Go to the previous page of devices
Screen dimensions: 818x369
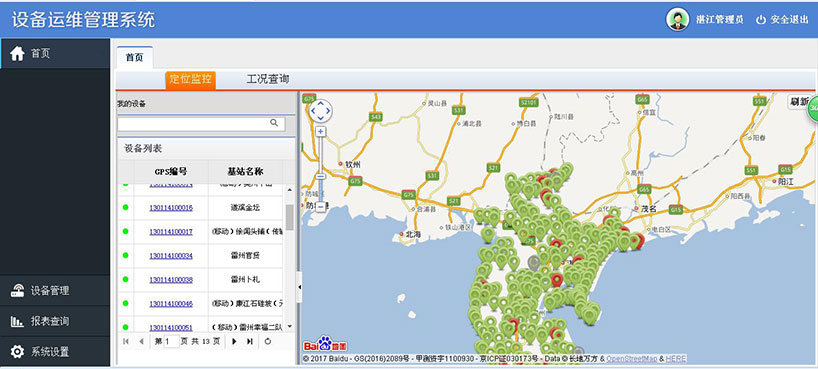[x=141, y=341]
